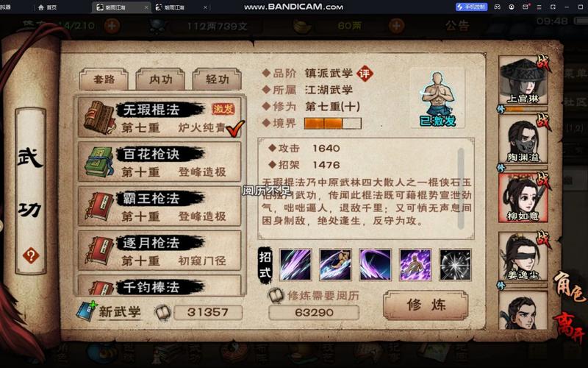This screenshot has height=368, width=588.
Task: Select the fourth purple lightning skill icon
Action: point(415,265)
